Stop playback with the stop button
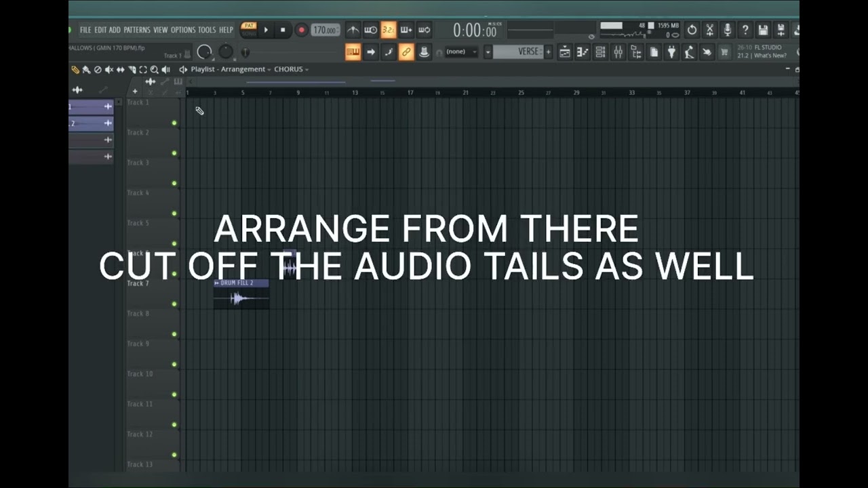 tap(283, 30)
